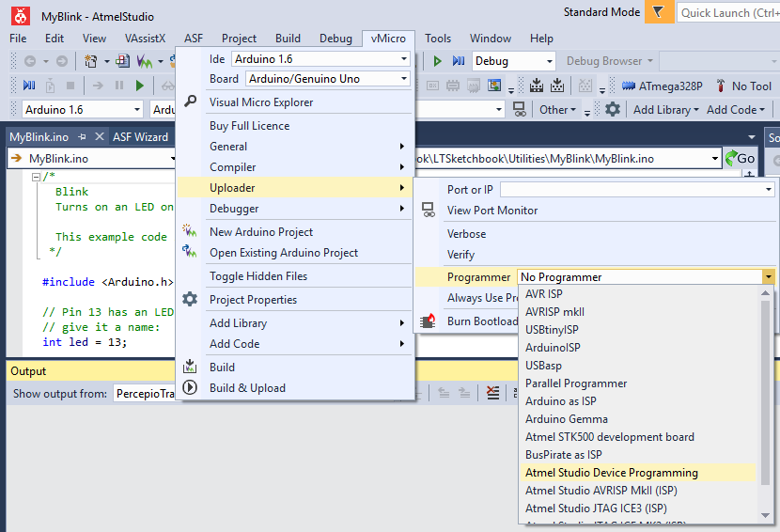
Task: Click New Arduino Project menu item
Action: coord(261,231)
